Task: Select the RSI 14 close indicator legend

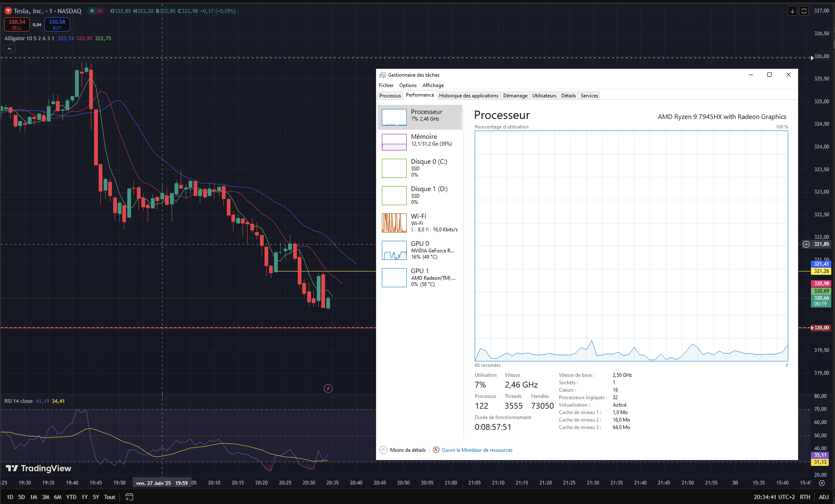Action: (19, 401)
